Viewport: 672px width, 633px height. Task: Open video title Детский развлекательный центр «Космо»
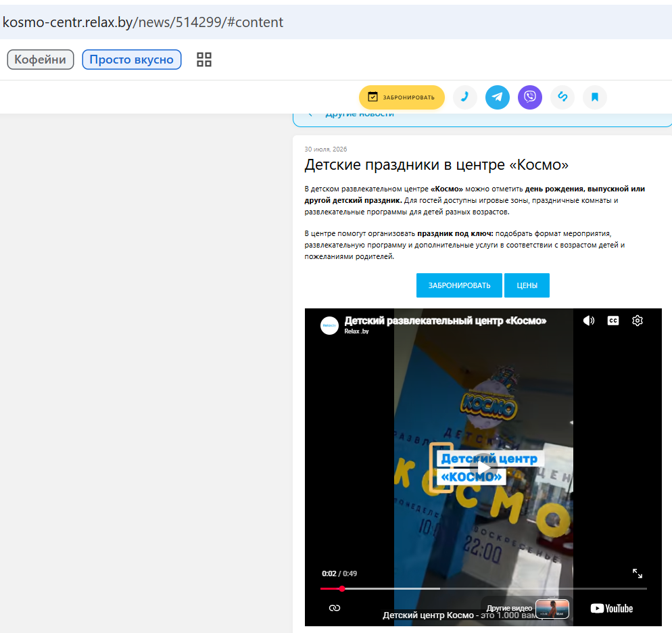coord(446,321)
